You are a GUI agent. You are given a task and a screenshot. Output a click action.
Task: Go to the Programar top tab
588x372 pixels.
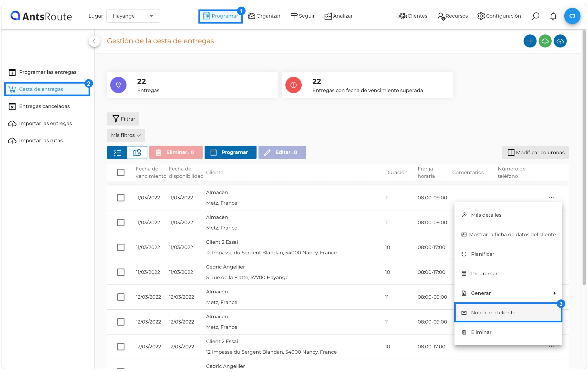pos(220,16)
